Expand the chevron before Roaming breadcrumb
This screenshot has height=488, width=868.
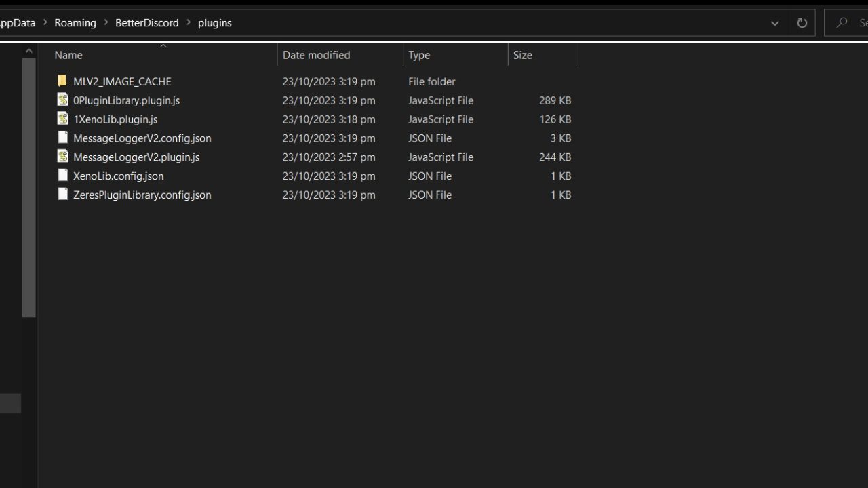45,23
